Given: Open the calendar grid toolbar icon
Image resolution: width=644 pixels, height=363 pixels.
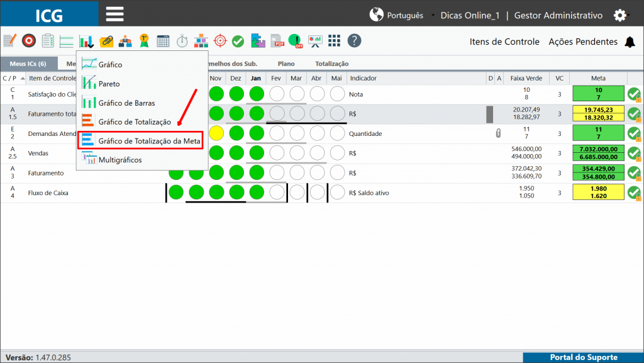Looking at the screenshot, I should click(x=163, y=41).
